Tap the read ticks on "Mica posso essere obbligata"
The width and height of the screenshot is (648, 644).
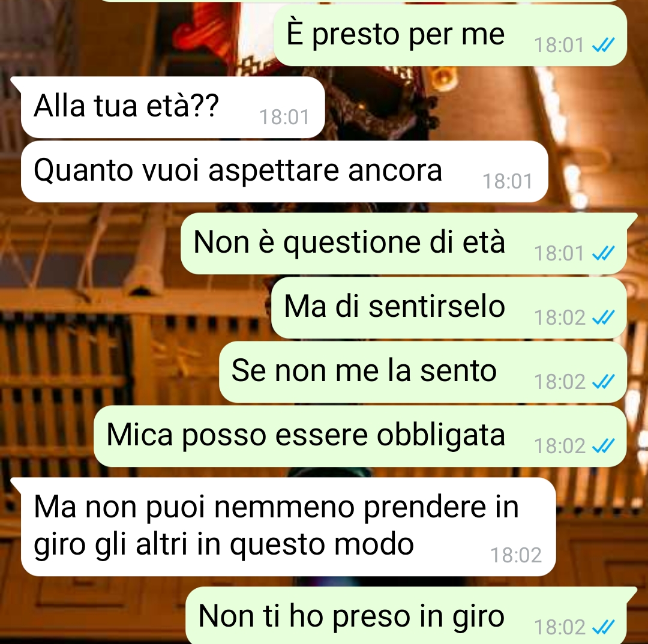(x=604, y=446)
